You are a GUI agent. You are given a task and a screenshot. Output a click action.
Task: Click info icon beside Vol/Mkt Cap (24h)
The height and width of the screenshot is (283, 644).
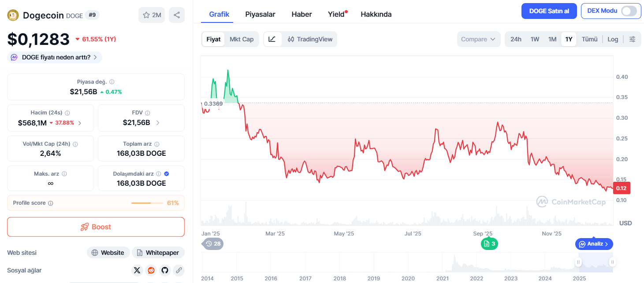75,144
